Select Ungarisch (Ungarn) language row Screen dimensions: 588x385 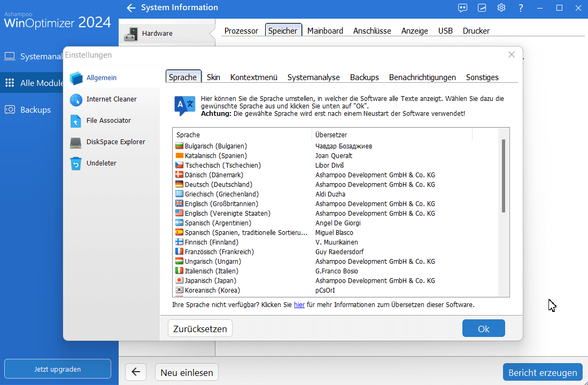[x=336, y=262]
